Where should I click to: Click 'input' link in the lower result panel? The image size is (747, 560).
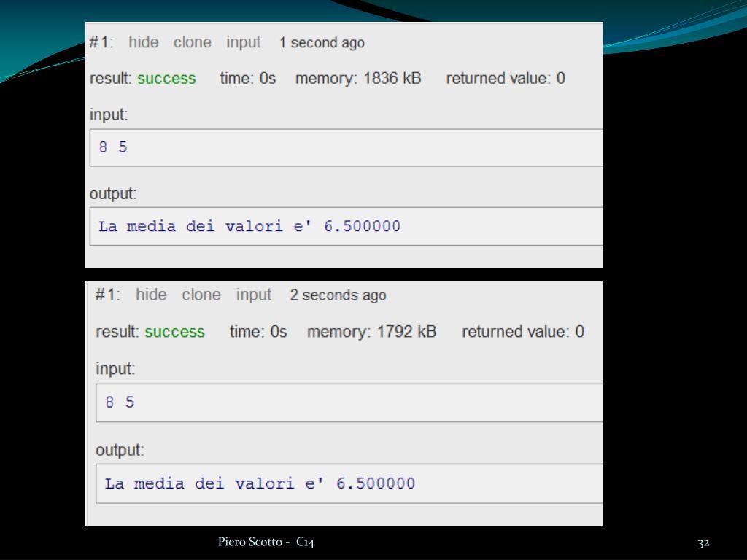click(x=253, y=295)
